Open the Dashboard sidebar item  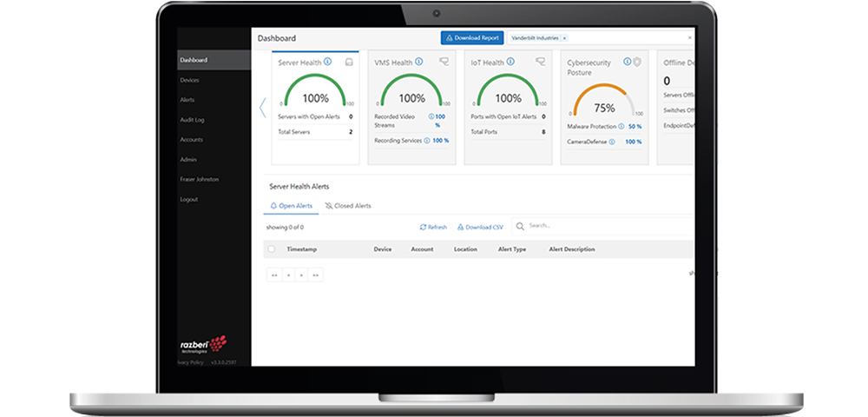click(214, 60)
